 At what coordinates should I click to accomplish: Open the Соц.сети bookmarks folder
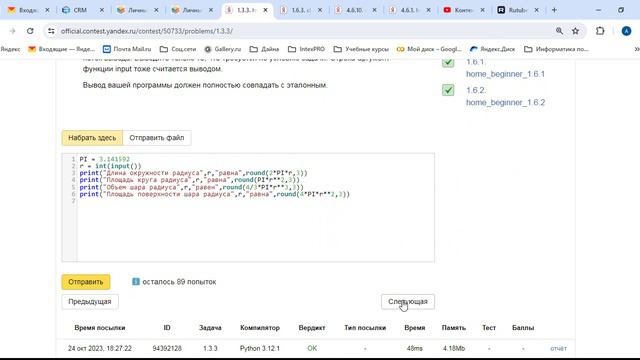point(178,49)
